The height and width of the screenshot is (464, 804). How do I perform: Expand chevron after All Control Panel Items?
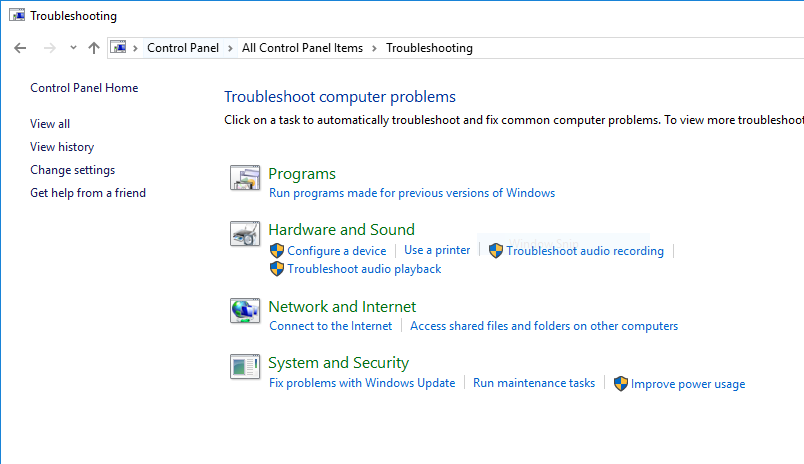coord(374,48)
